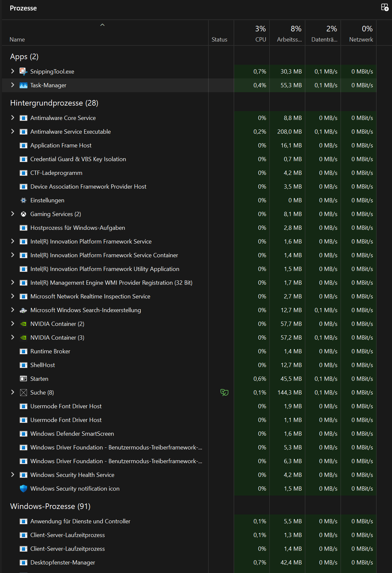Click the Apps (2) group heading
Viewport: 392px width, 573px height.
[24, 57]
